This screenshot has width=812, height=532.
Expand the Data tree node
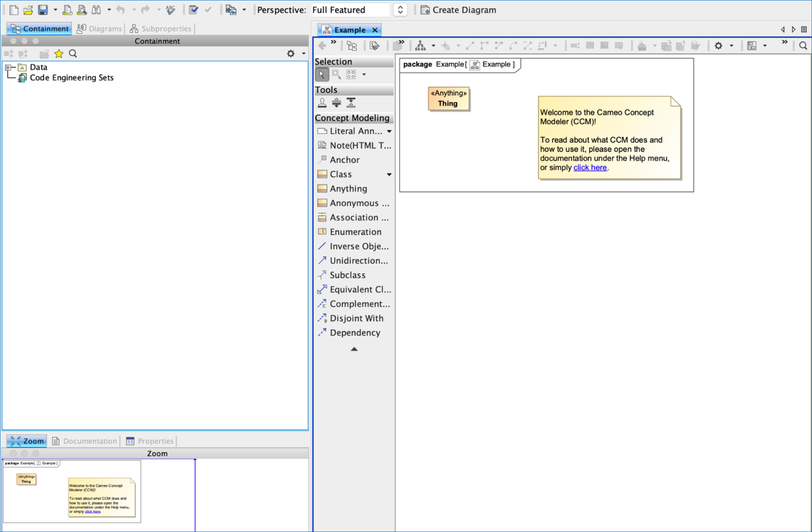click(x=8, y=67)
